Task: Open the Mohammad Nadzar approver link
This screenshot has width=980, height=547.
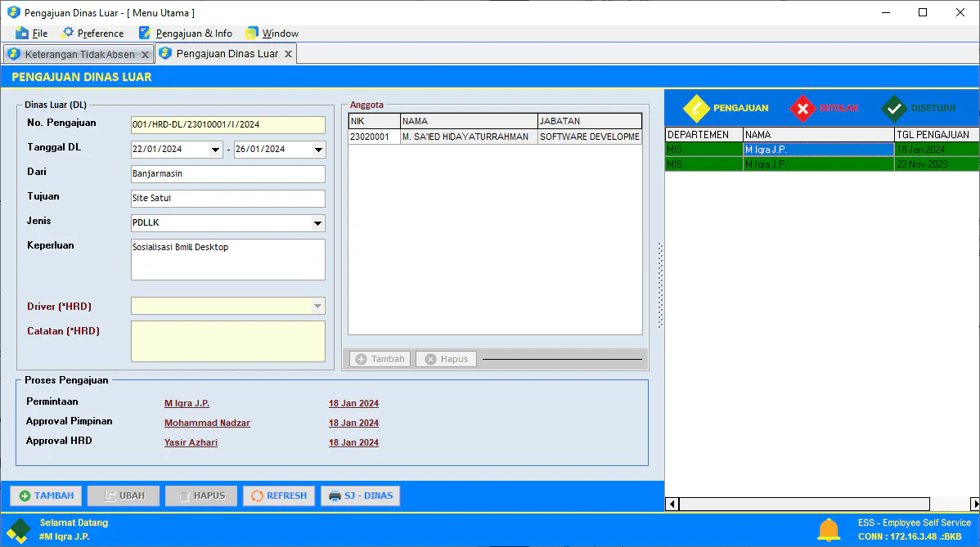Action: 207,423
